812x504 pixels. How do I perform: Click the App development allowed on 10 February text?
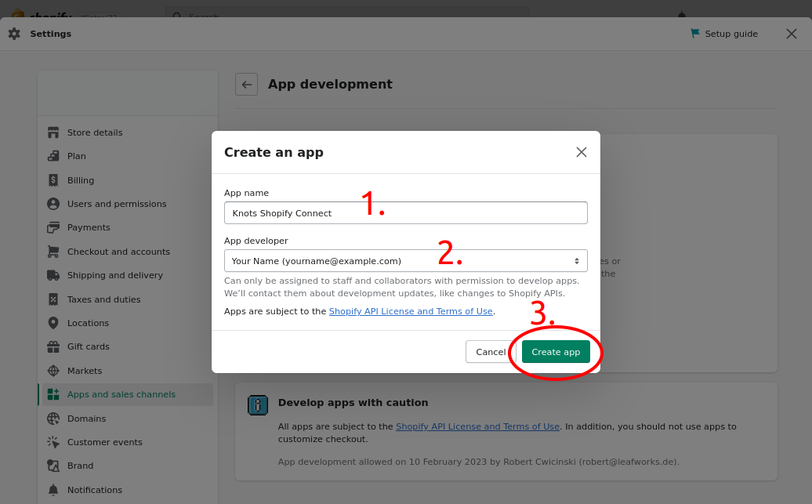click(478, 462)
